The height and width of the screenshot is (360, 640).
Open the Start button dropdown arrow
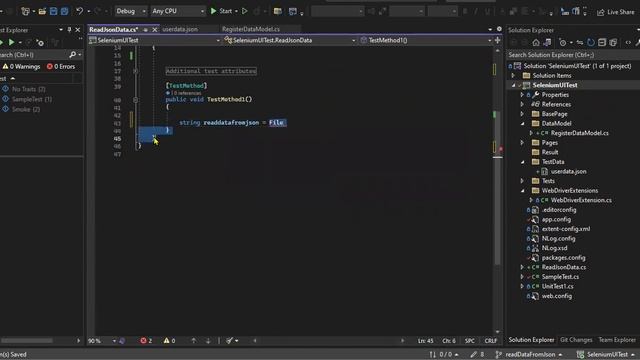[236, 11]
